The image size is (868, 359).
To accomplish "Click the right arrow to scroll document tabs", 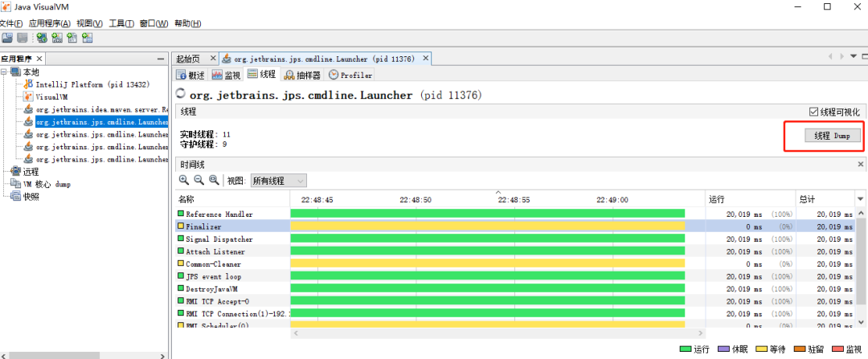I will tap(842, 56).
